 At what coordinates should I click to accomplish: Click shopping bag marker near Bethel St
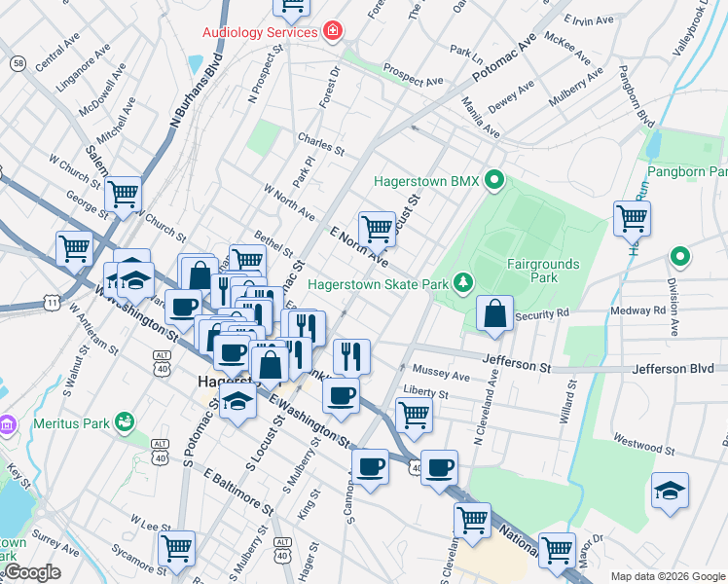200,276
